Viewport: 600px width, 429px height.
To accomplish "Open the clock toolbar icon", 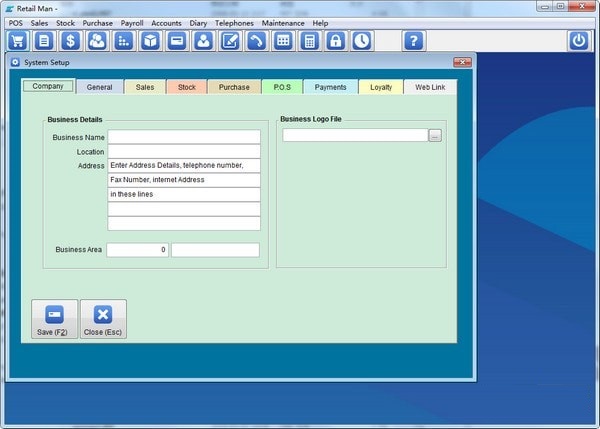I will [362, 41].
